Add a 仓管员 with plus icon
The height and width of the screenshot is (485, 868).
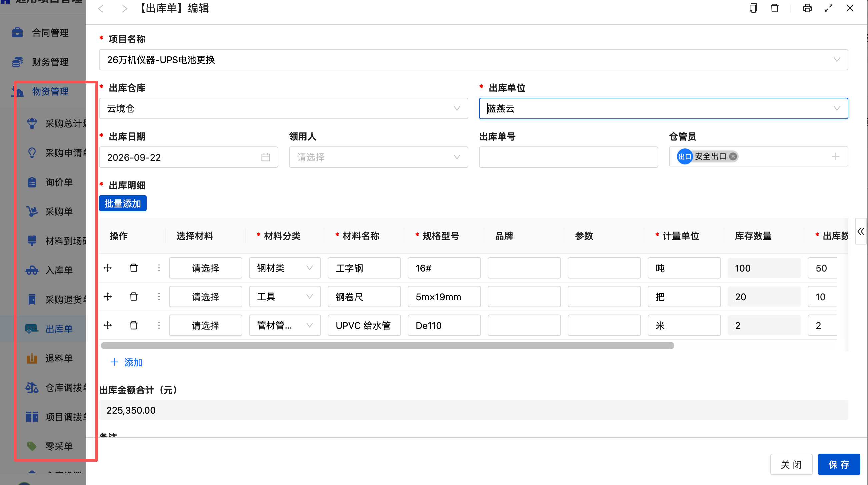pyautogui.click(x=836, y=156)
